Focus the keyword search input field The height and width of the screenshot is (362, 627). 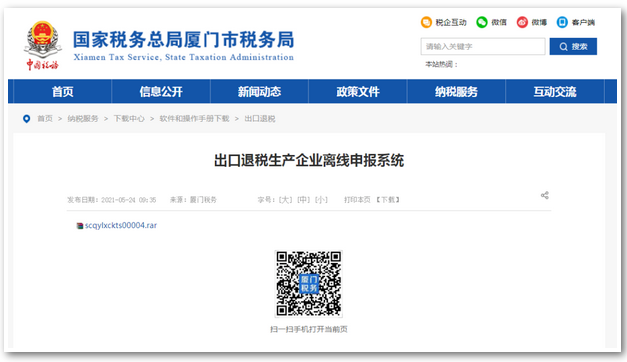483,46
